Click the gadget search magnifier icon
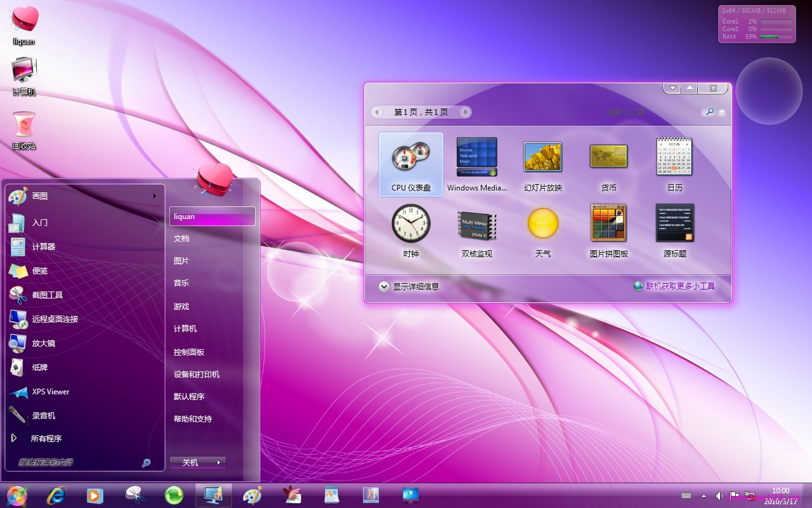This screenshot has height=508, width=812. click(x=709, y=112)
